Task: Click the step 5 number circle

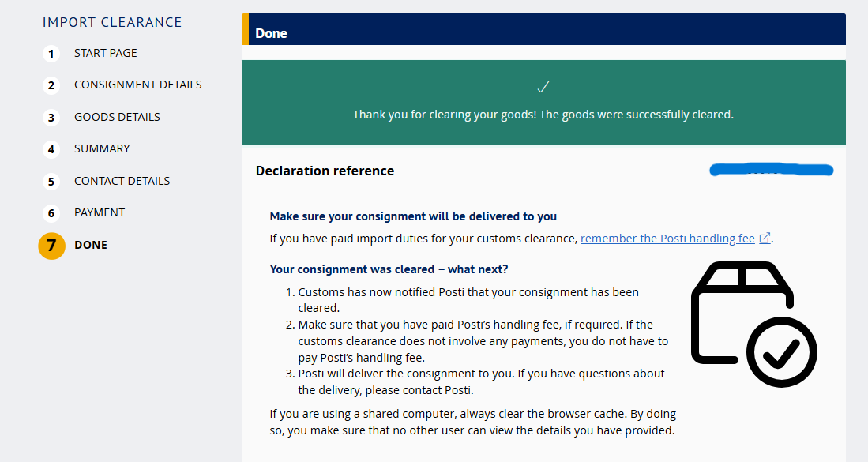Action: 51,182
